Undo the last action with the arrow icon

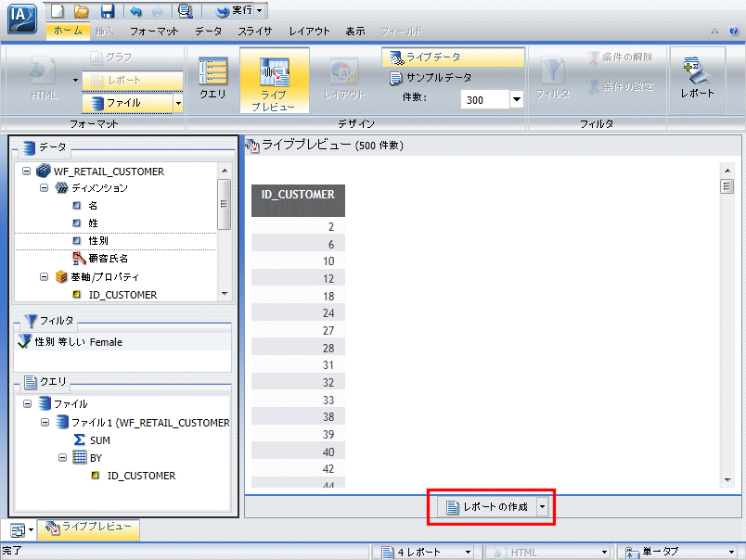pyautogui.click(x=136, y=10)
